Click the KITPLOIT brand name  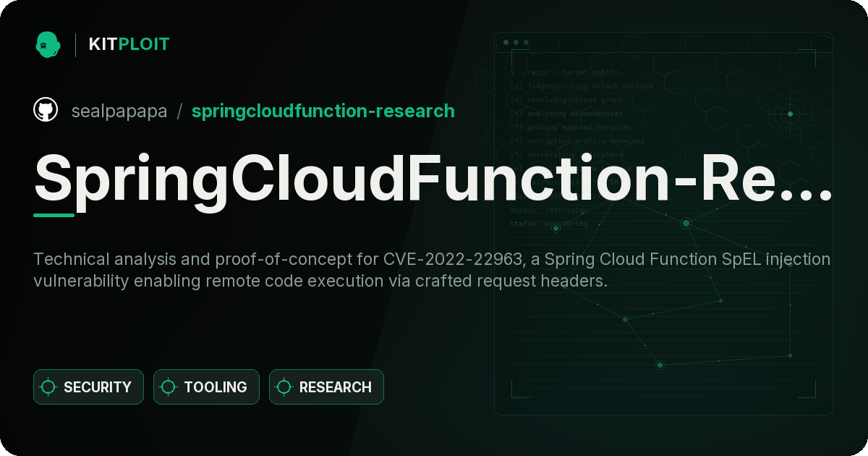pyautogui.click(x=129, y=44)
